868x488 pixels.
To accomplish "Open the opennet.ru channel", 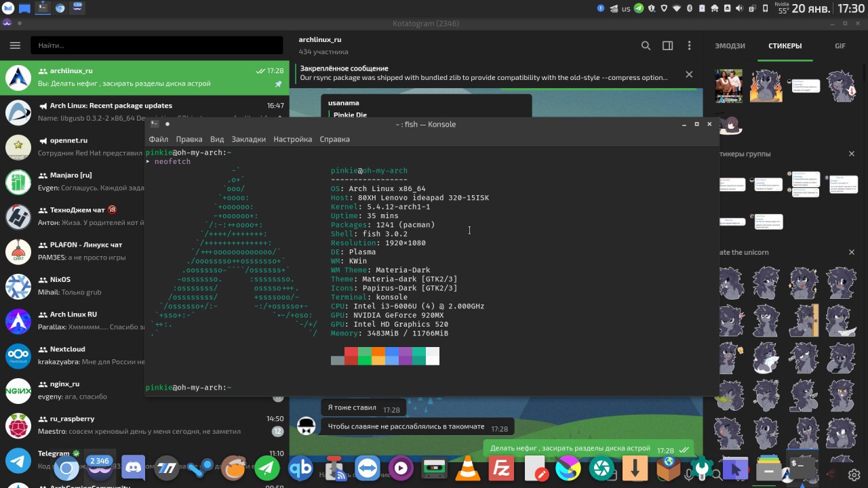I will click(72, 146).
